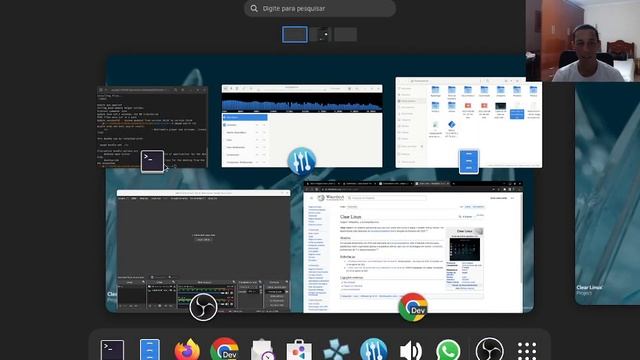
Task: Open the equalizer sliders app in the dock
Action: [374, 350]
